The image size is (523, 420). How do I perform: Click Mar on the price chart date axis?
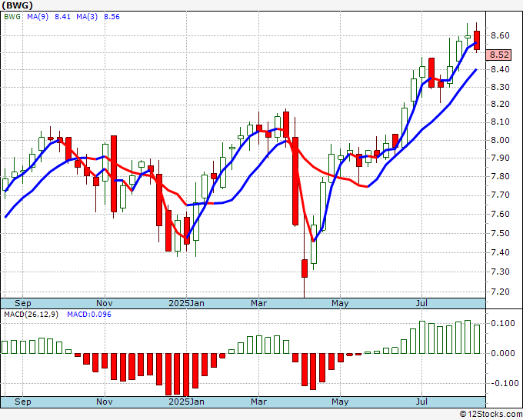click(x=259, y=303)
